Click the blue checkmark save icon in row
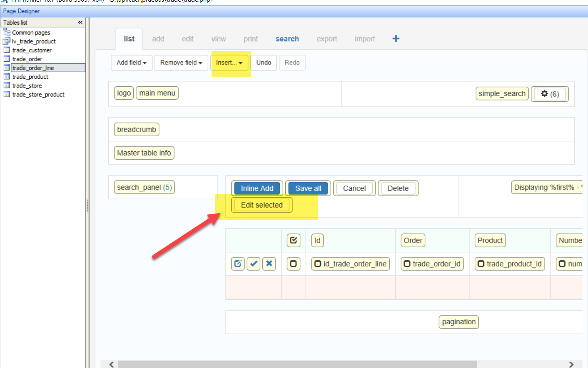This screenshot has width=588, height=368. [254, 264]
